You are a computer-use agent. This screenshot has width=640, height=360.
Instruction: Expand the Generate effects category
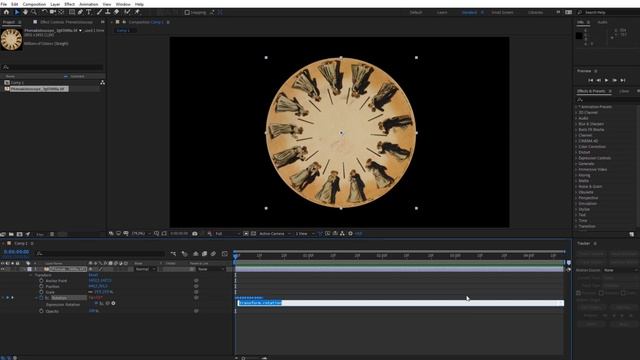[576, 164]
